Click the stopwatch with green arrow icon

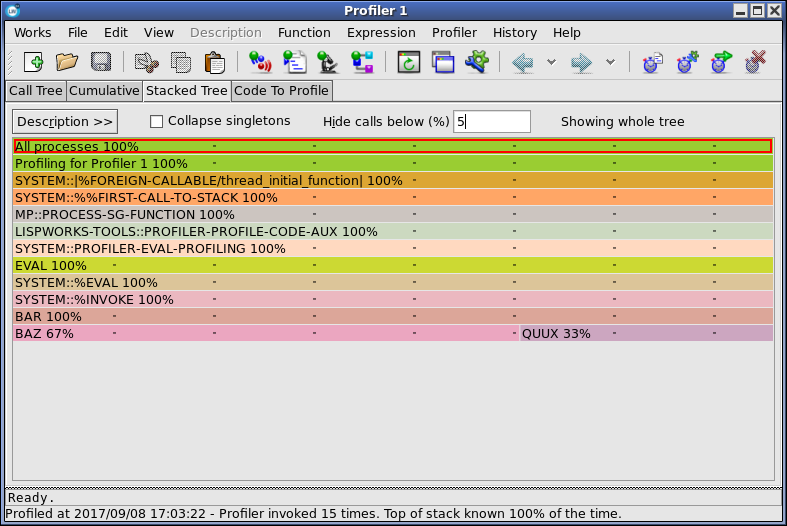tap(721, 63)
